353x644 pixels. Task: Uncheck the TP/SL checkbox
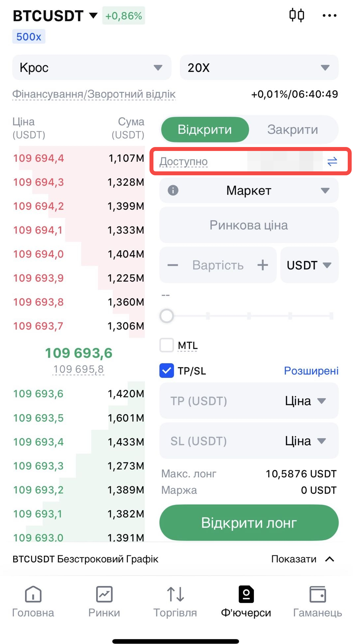pyautogui.click(x=167, y=371)
